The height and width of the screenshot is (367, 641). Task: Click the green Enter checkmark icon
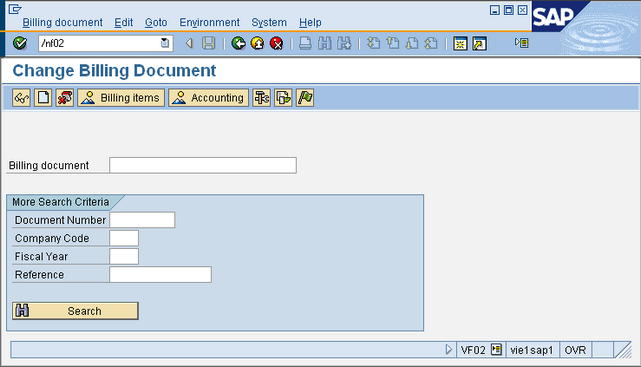[20, 43]
